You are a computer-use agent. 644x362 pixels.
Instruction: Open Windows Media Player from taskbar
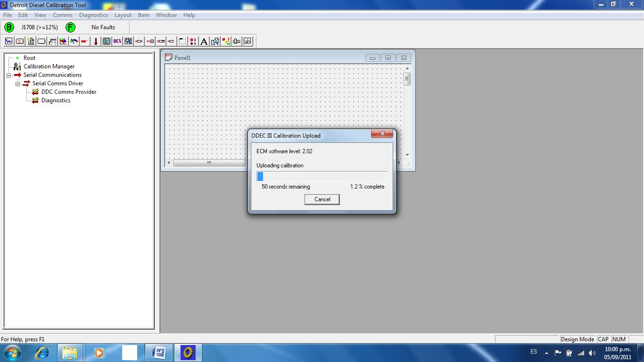(99, 353)
